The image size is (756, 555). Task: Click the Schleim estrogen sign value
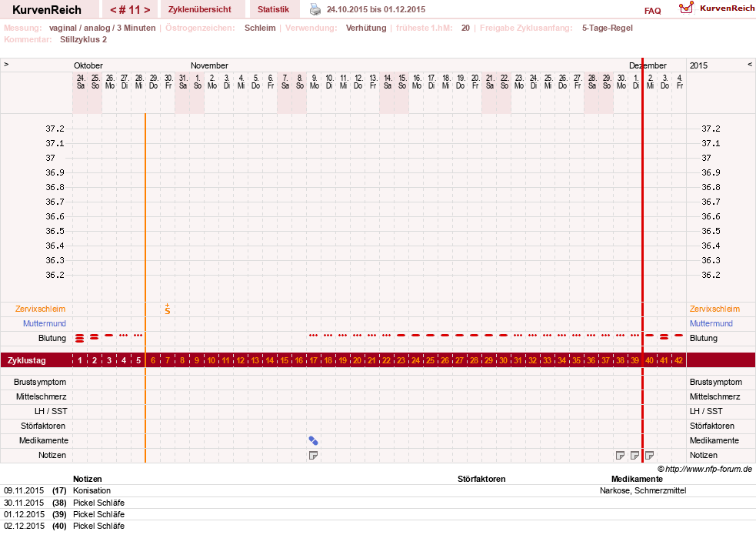[260, 28]
